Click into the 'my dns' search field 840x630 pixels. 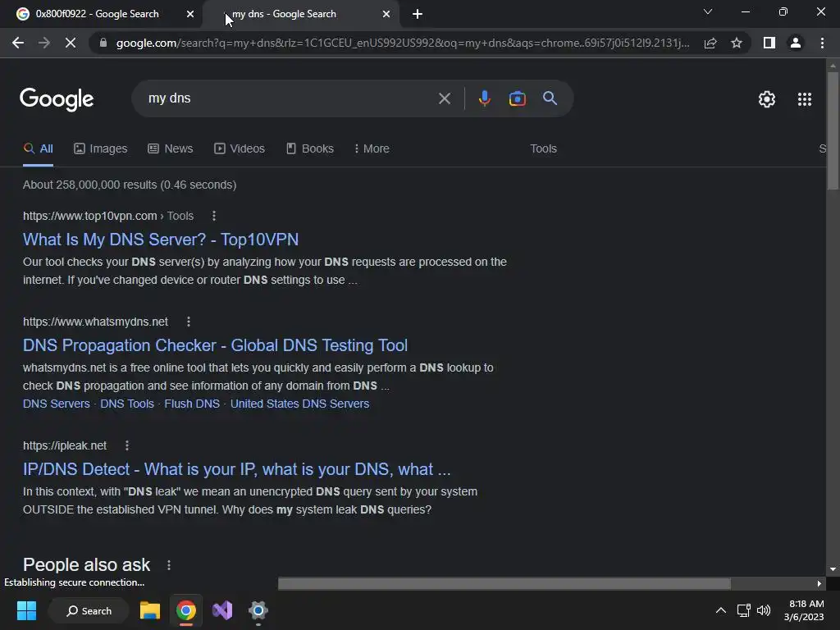[290, 98]
